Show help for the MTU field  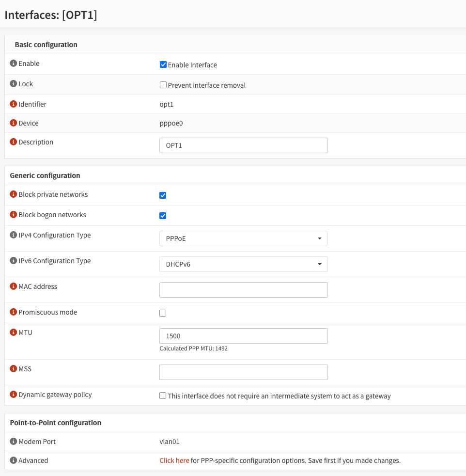coord(14,333)
